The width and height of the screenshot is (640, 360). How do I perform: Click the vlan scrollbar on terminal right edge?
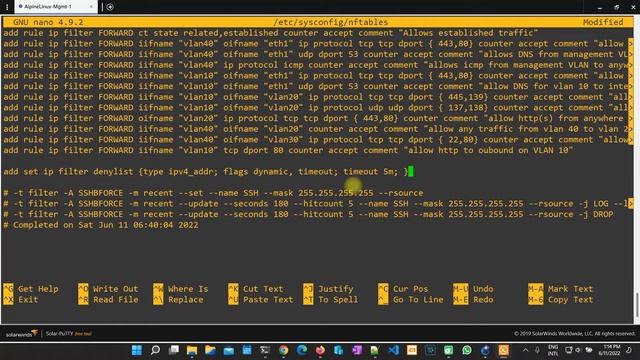[637, 304]
